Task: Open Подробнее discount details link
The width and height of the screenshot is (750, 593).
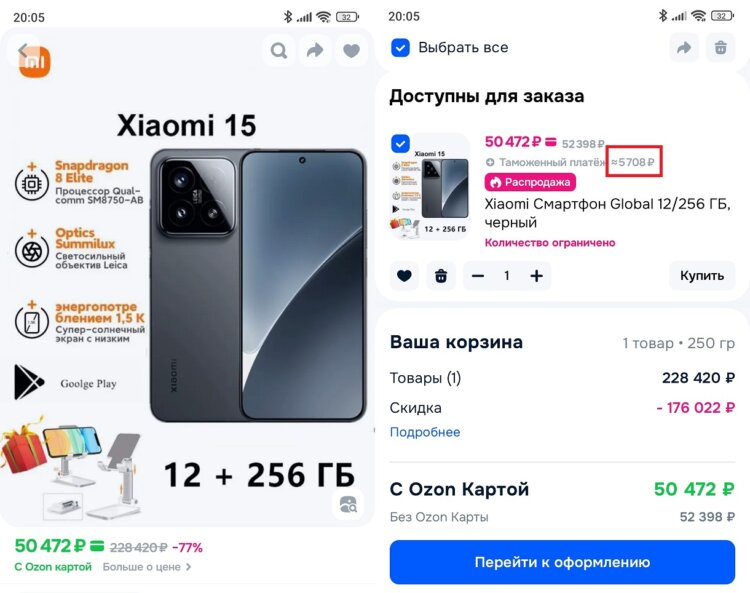Action: coord(425,432)
